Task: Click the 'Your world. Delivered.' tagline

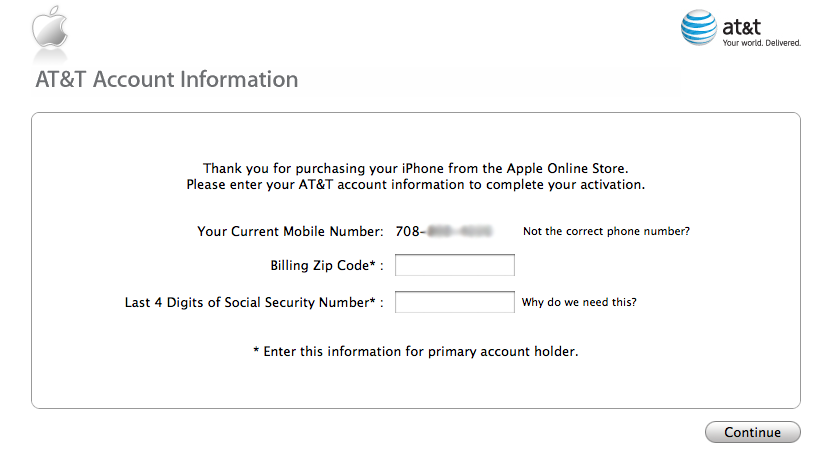Action: [x=761, y=43]
